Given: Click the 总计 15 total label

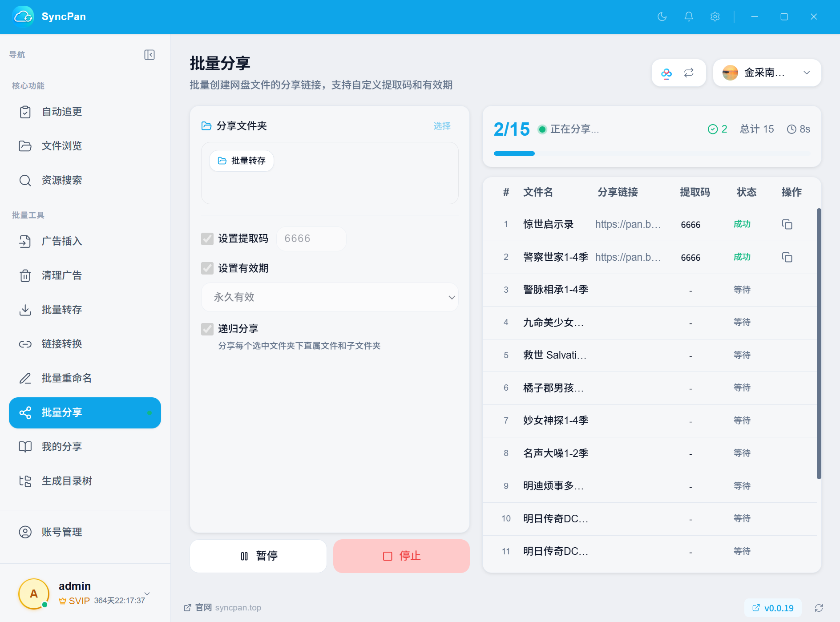Looking at the screenshot, I should tap(757, 129).
